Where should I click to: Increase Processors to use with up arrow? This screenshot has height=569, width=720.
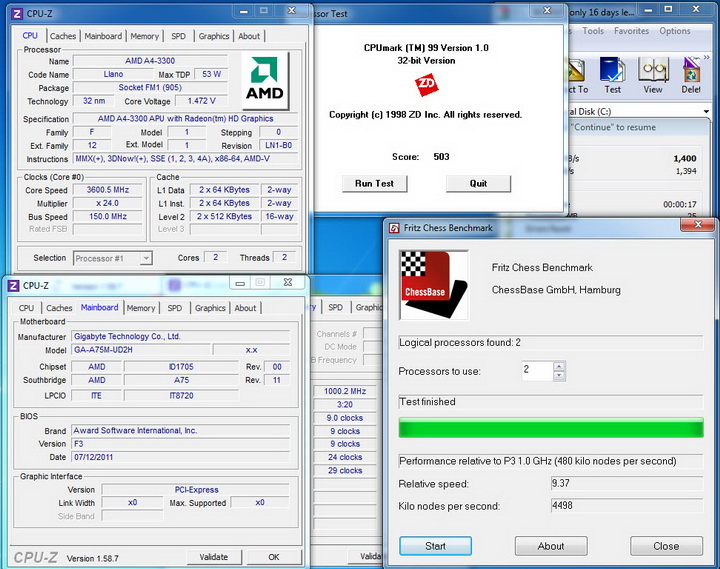559,366
